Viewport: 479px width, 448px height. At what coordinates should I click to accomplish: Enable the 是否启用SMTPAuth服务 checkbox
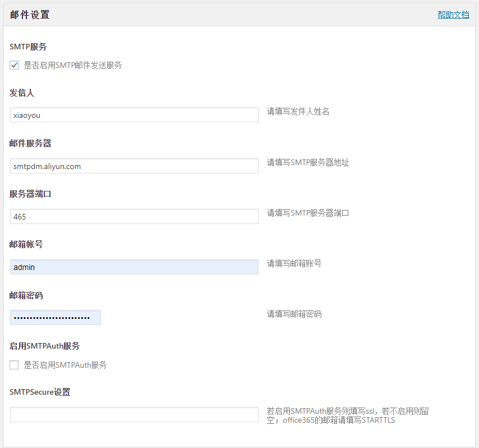pos(14,365)
